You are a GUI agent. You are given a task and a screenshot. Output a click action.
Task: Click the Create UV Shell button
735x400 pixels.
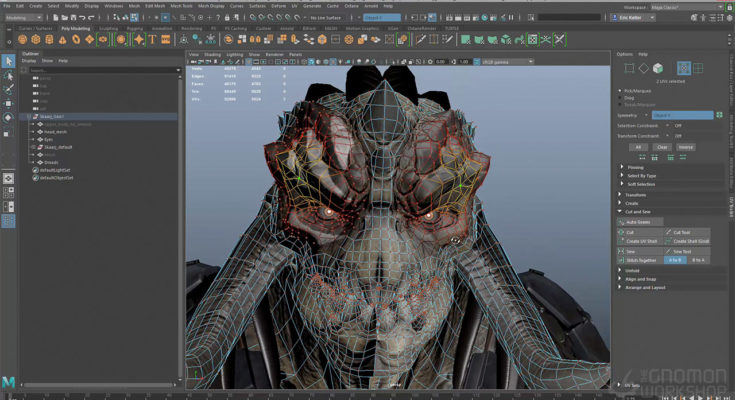(x=640, y=241)
